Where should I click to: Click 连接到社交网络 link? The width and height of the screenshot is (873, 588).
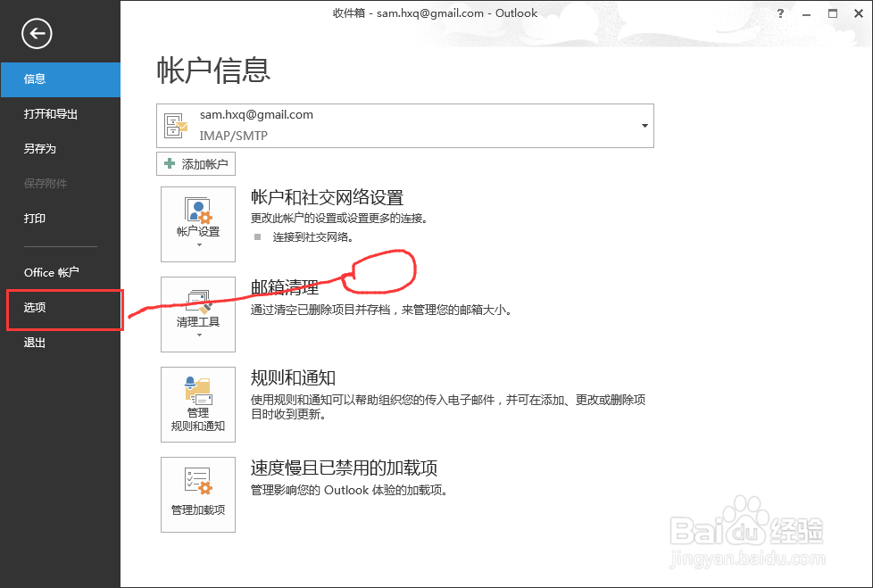pos(312,237)
